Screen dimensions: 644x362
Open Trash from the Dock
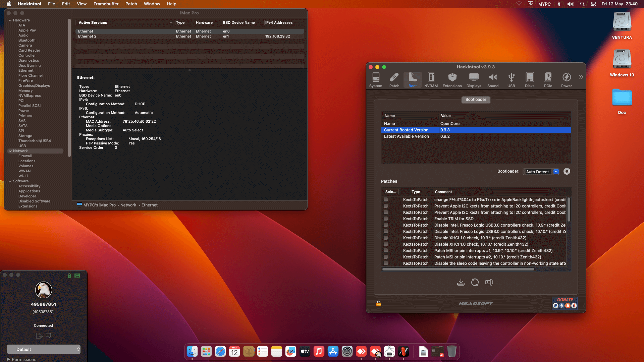coord(452,351)
